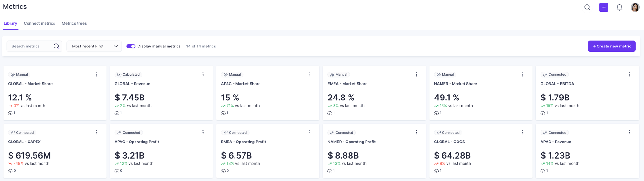Open options menu for APAC - Market Share card

coord(310,74)
